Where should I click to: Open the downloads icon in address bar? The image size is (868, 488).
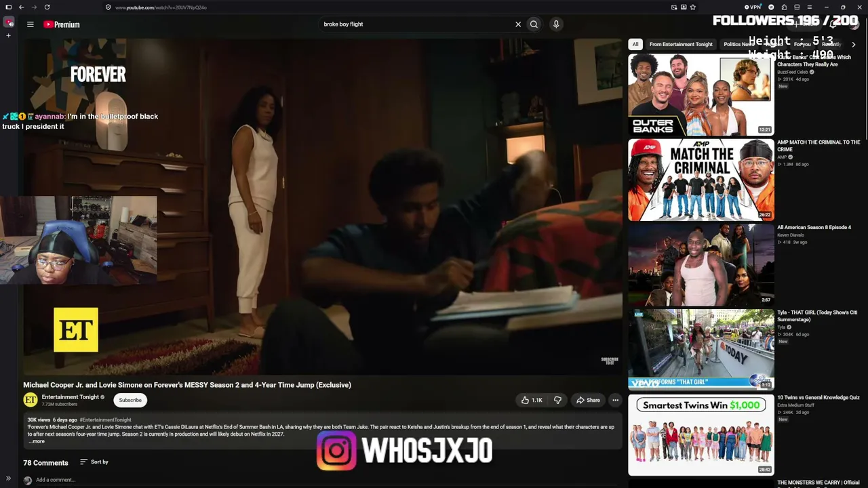684,7
